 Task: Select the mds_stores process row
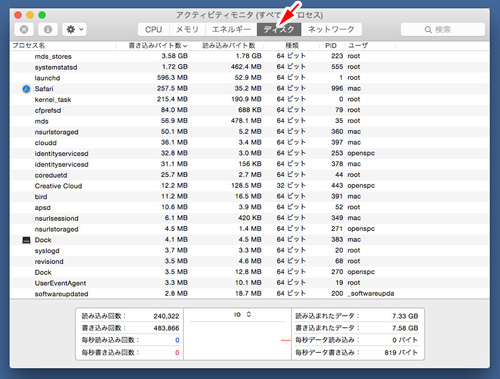pyautogui.click(x=249, y=56)
